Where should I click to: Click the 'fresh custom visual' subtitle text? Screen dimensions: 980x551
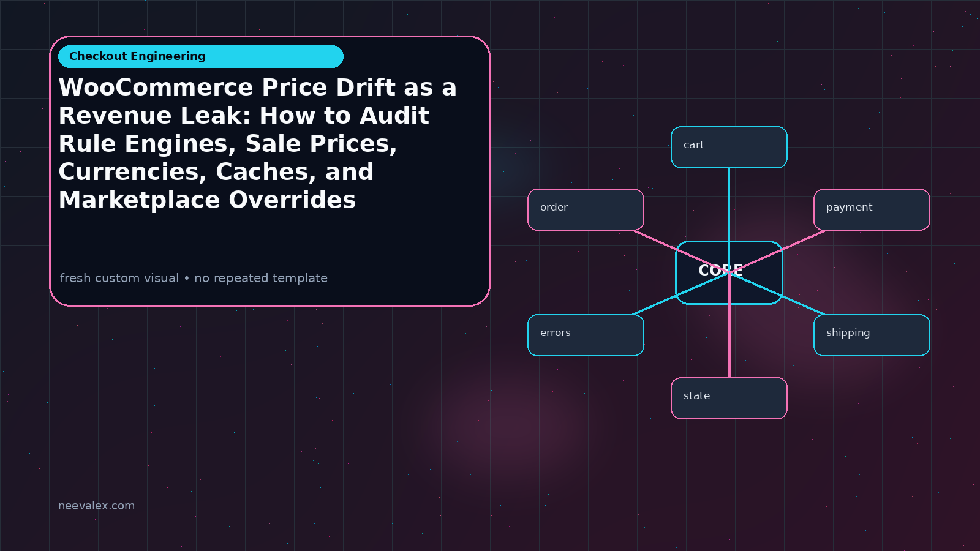(194, 278)
